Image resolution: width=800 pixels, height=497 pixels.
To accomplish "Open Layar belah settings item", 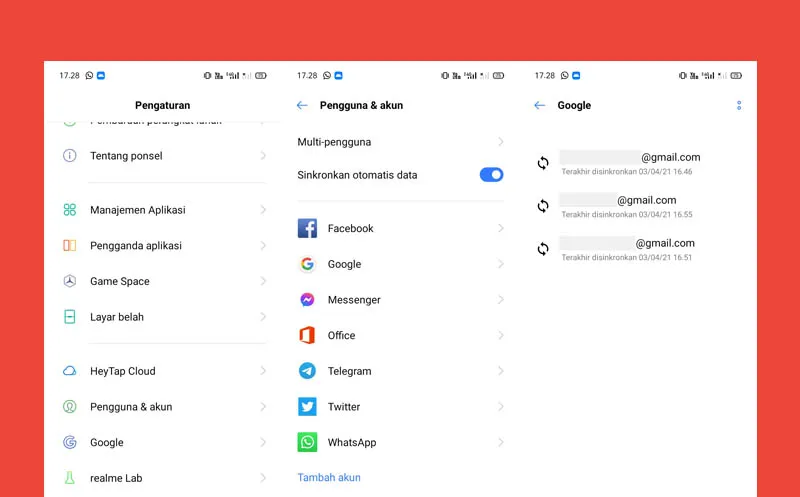I will tap(117, 317).
